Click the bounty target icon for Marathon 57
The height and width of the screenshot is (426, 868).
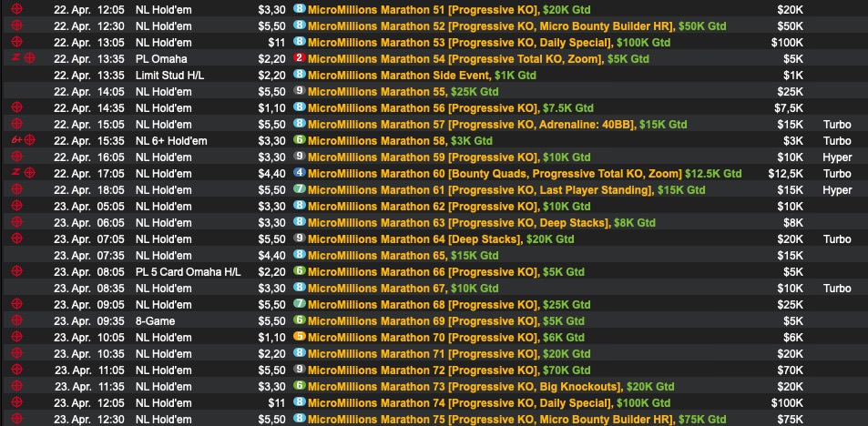point(17,124)
